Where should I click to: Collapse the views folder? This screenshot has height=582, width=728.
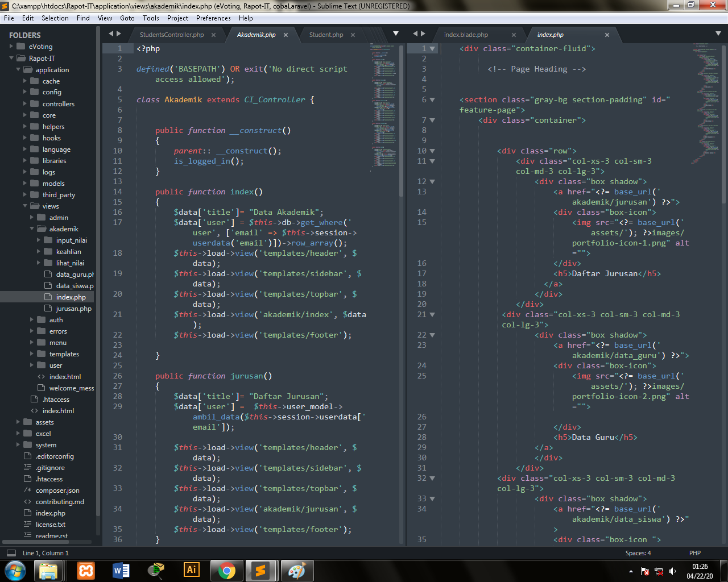25,206
